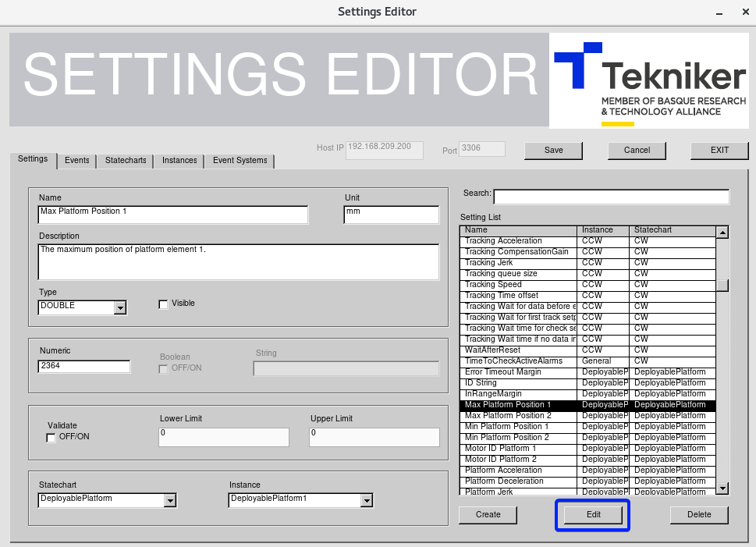Click setting list scroll down arrow

pyautogui.click(x=722, y=488)
